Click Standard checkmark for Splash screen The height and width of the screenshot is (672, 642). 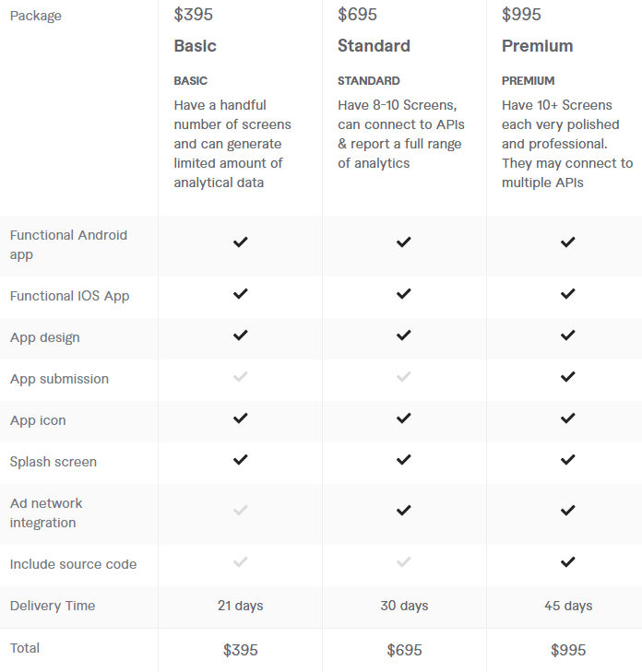point(403,460)
